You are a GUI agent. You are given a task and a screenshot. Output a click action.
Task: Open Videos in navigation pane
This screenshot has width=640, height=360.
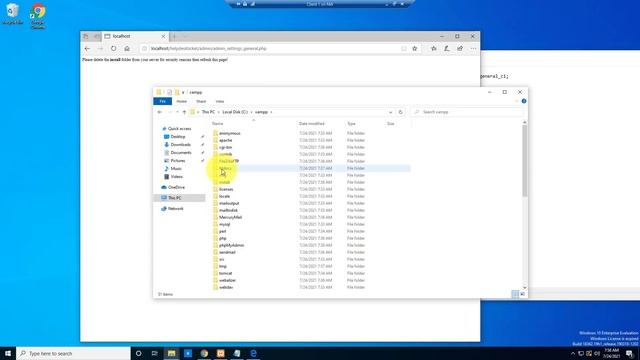click(x=177, y=177)
